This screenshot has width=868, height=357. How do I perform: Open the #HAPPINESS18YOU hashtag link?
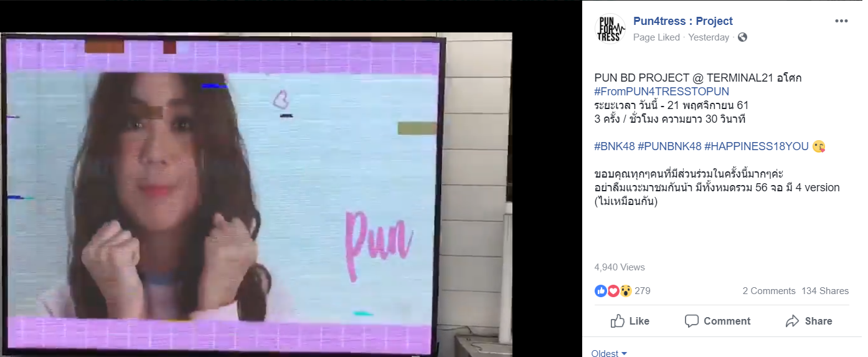[757, 146]
